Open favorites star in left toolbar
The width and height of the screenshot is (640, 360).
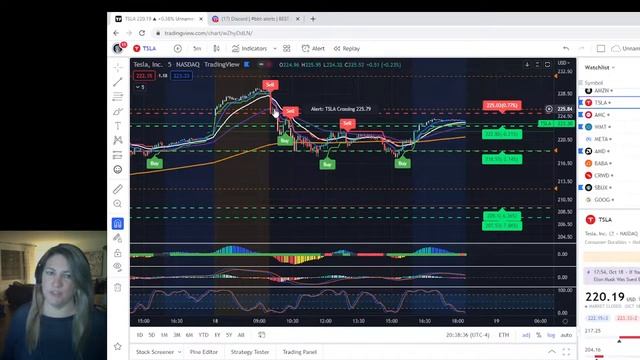pyautogui.click(x=118, y=346)
